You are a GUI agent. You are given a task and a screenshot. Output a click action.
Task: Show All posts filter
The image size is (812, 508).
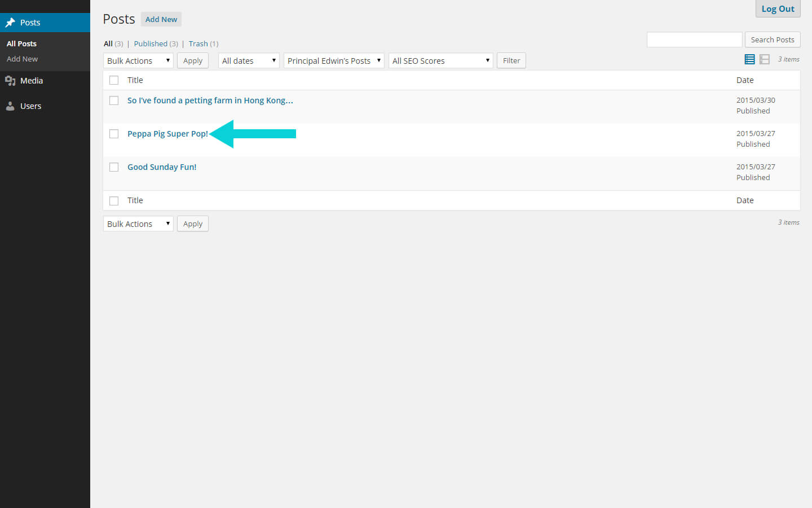click(108, 43)
